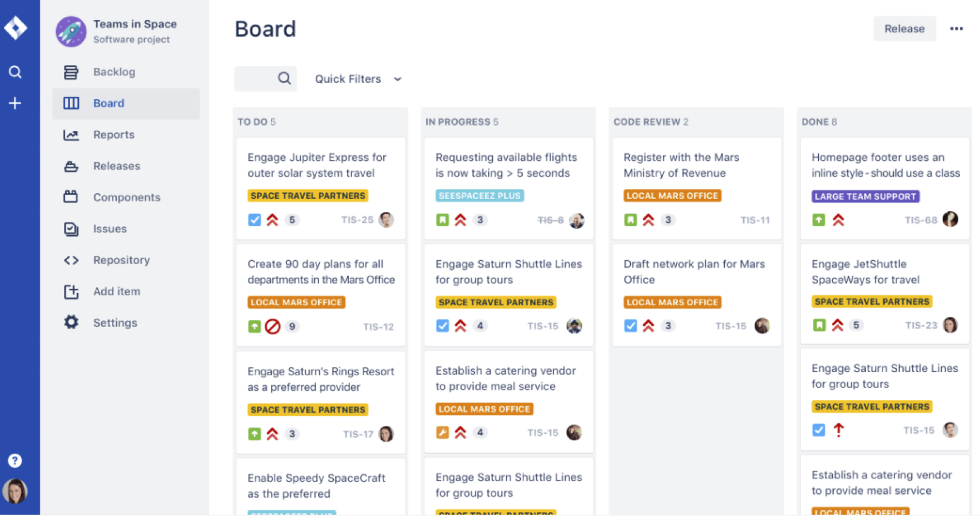
Task: Click LARGE TEAM SUPPORT label on TIS-68
Action: tap(865, 196)
